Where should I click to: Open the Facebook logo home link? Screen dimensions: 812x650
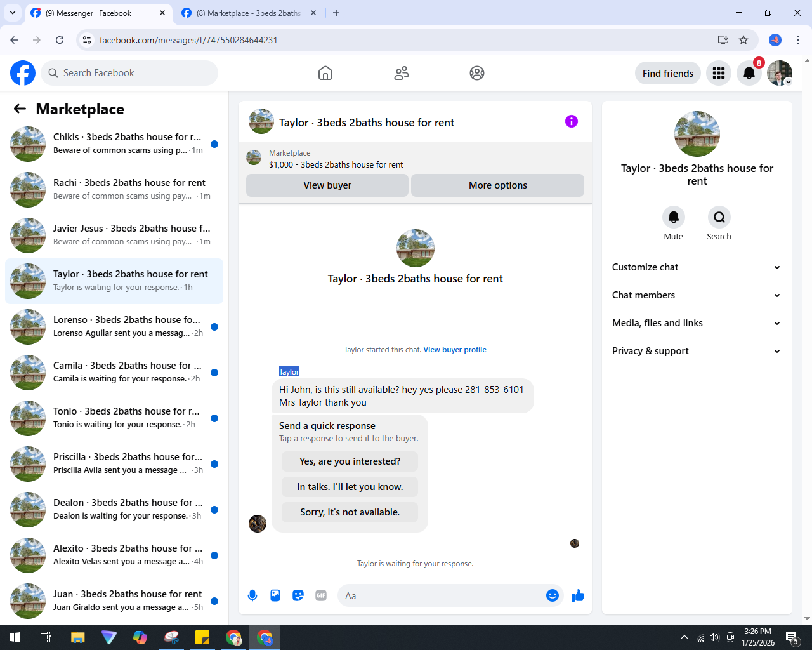[x=23, y=73]
